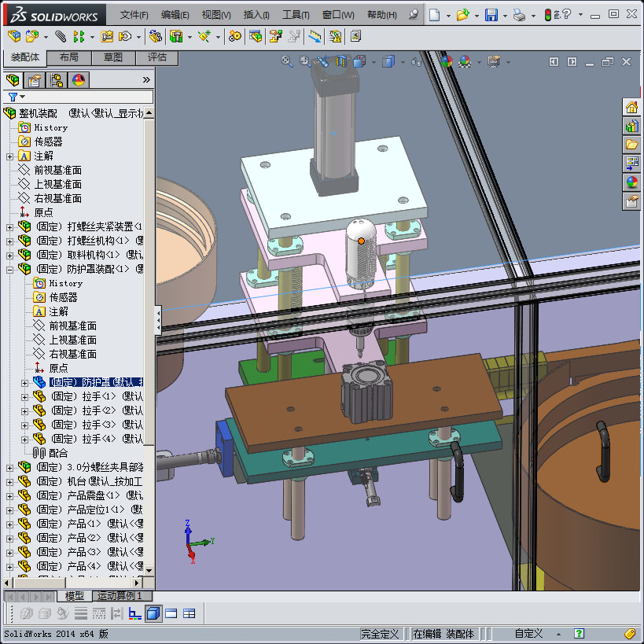The width and height of the screenshot is (644, 644).
Task: Open the Design Library icon in task pane
Action: tap(631, 126)
